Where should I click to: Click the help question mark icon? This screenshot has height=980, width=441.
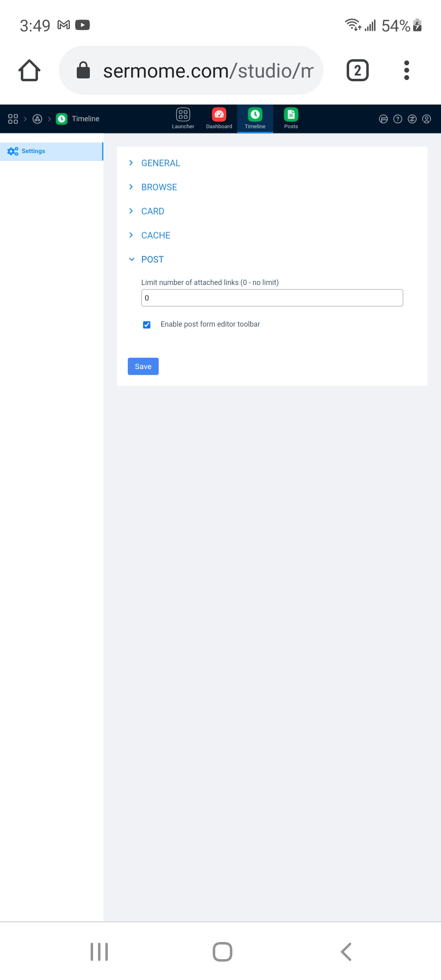(x=398, y=119)
